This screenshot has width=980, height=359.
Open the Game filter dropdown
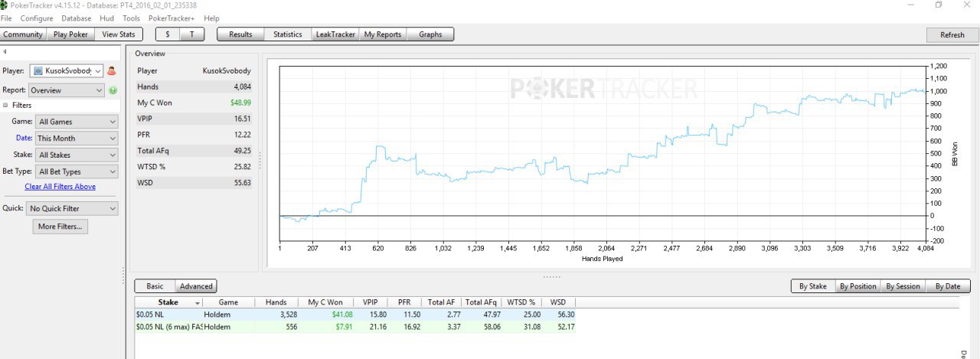tap(77, 122)
